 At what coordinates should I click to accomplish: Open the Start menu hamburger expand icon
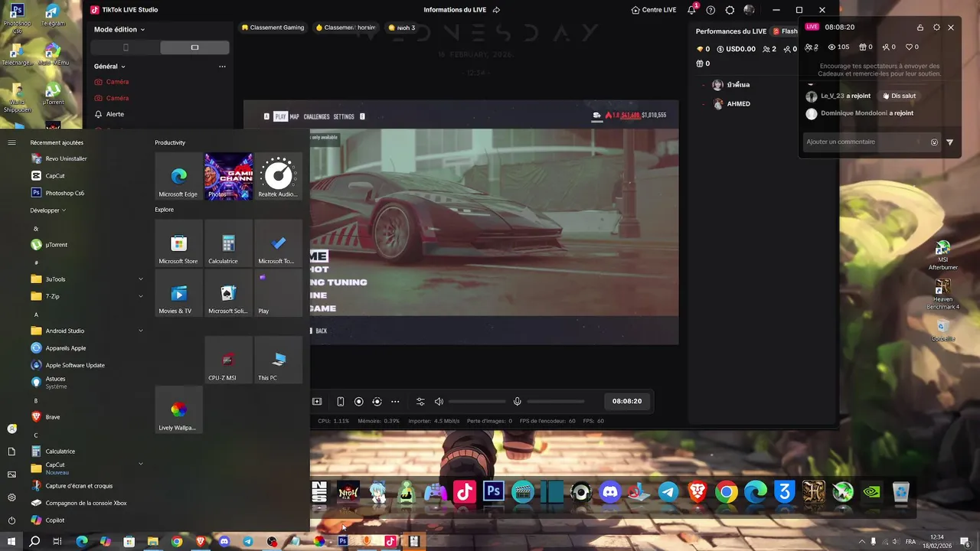pos(11,142)
